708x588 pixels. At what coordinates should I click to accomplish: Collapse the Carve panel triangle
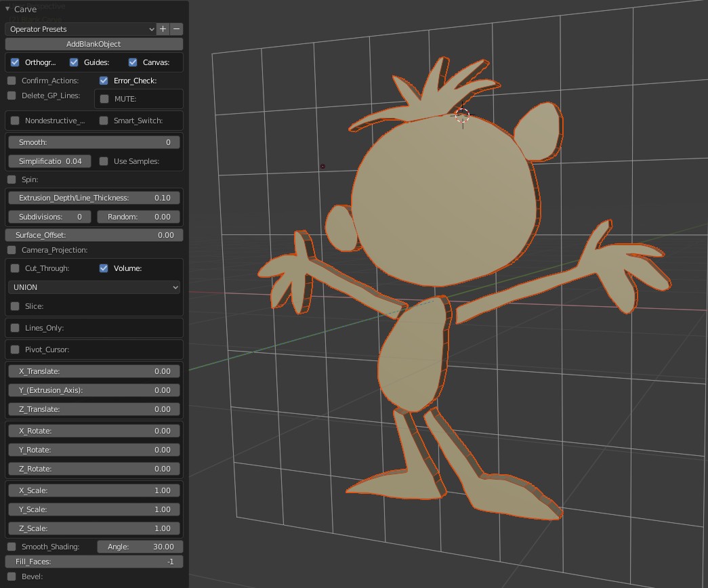[7, 9]
